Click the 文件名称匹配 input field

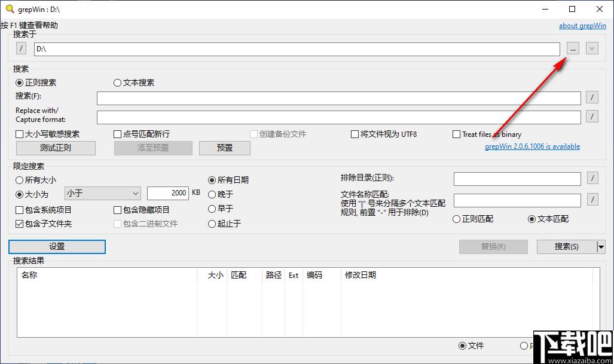tap(517, 200)
